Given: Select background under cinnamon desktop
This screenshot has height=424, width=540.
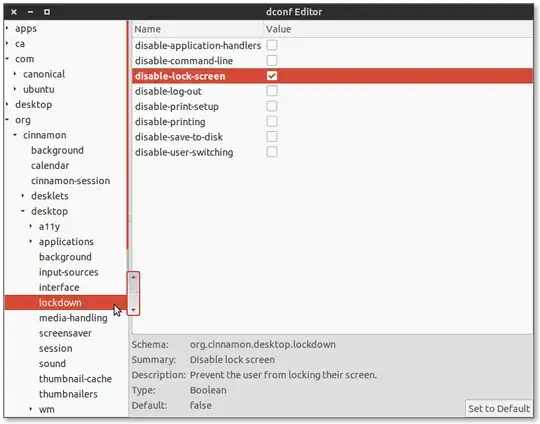Looking at the screenshot, I should click(x=65, y=257).
